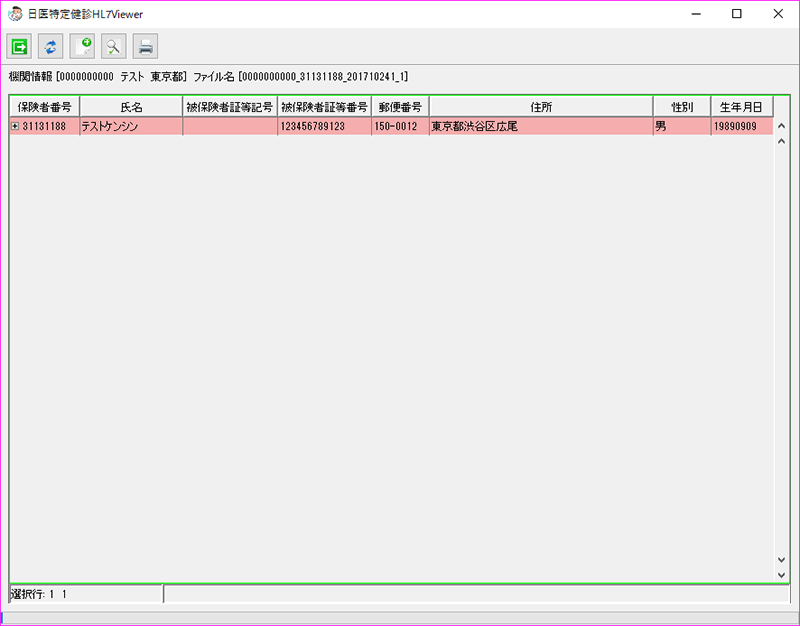Click the blue refresh arrows icon

[x=50, y=46]
